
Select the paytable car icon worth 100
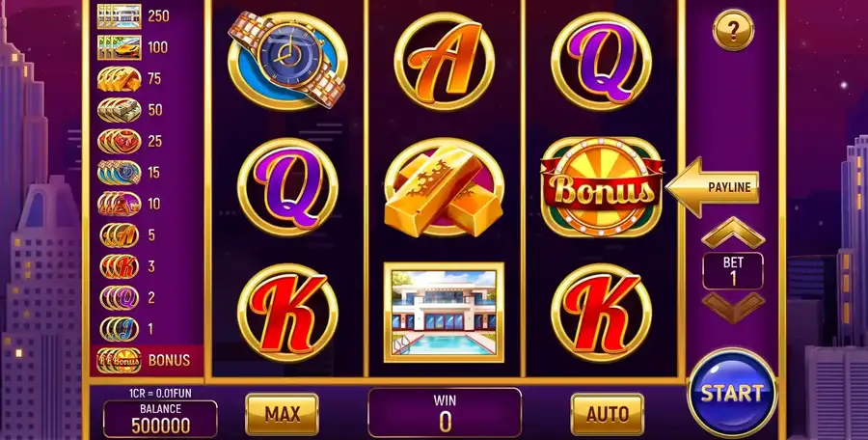120,47
